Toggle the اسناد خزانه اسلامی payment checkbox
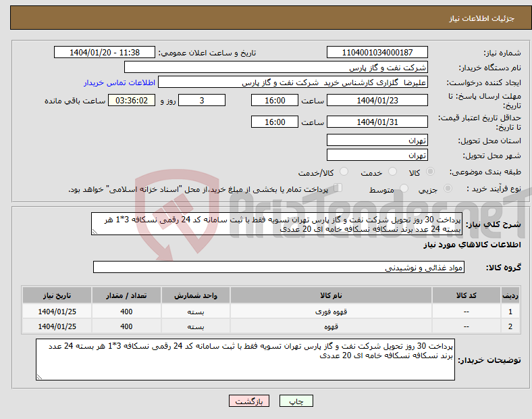Image resolution: width=532 pixels, height=419 pixels. pos(338,187)
